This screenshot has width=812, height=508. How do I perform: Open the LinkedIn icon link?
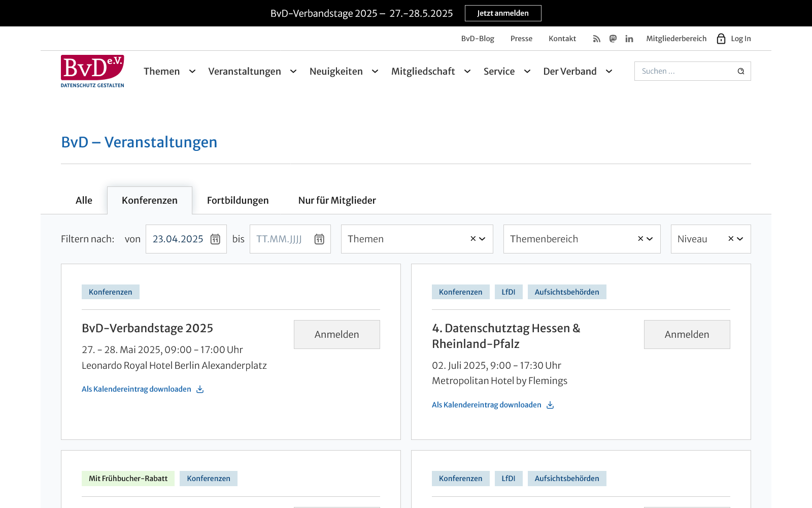coord(629,39)
